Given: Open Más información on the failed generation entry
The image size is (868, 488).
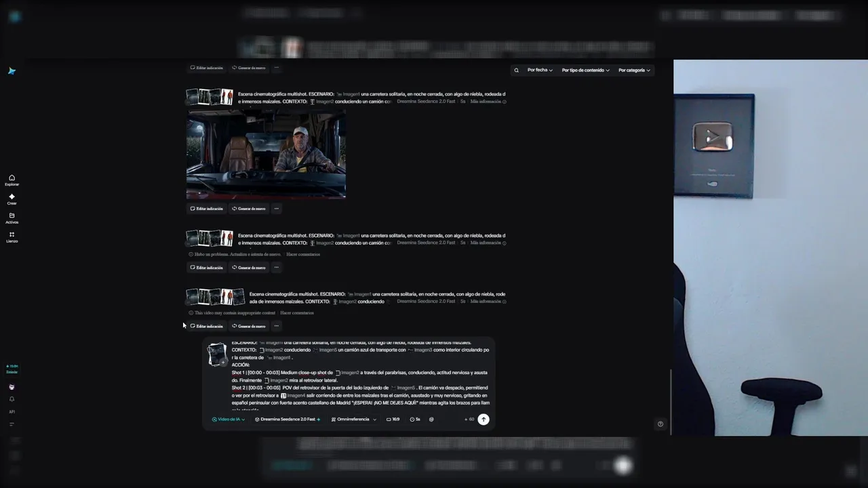Looking at the screenshot, I should (488, 243).
